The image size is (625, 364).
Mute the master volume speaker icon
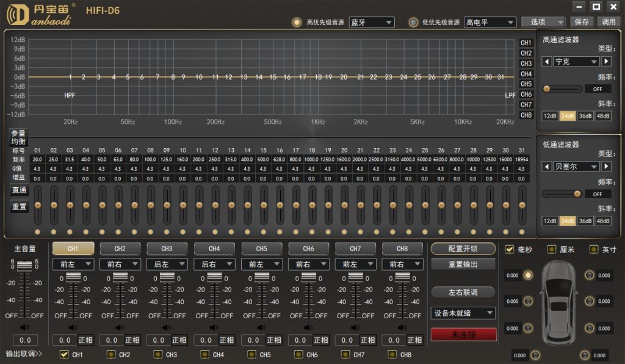24,327
